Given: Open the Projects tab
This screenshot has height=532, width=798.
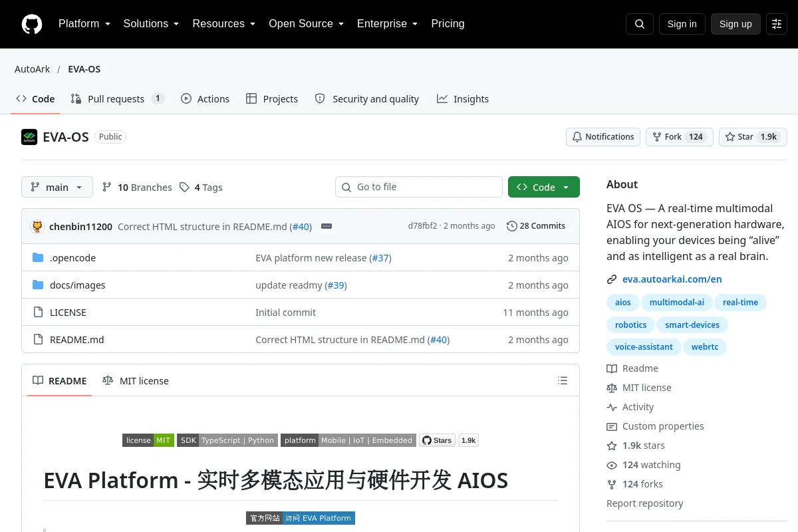Looking at the screenshot, I should (272, 99).
